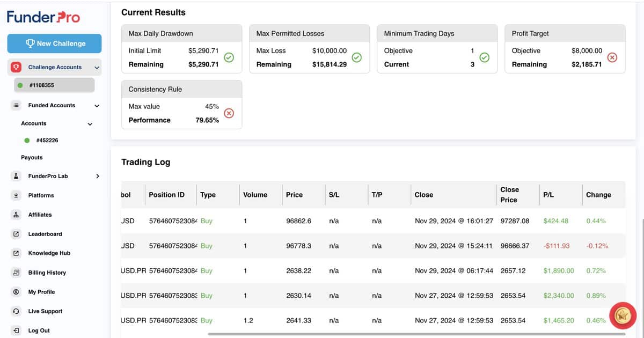Click the Log Out arrow icon

pos(16,330)
